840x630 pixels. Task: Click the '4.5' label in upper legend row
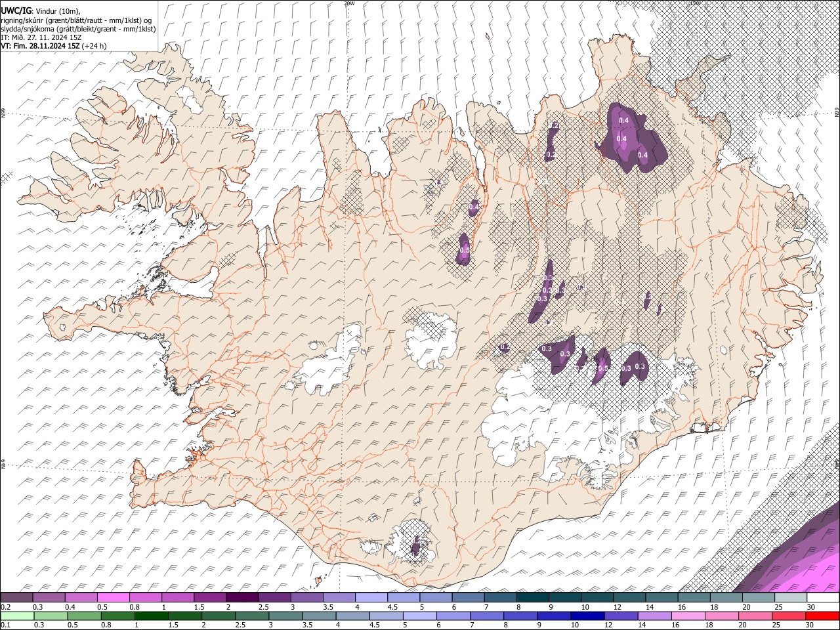coord(392,607)
